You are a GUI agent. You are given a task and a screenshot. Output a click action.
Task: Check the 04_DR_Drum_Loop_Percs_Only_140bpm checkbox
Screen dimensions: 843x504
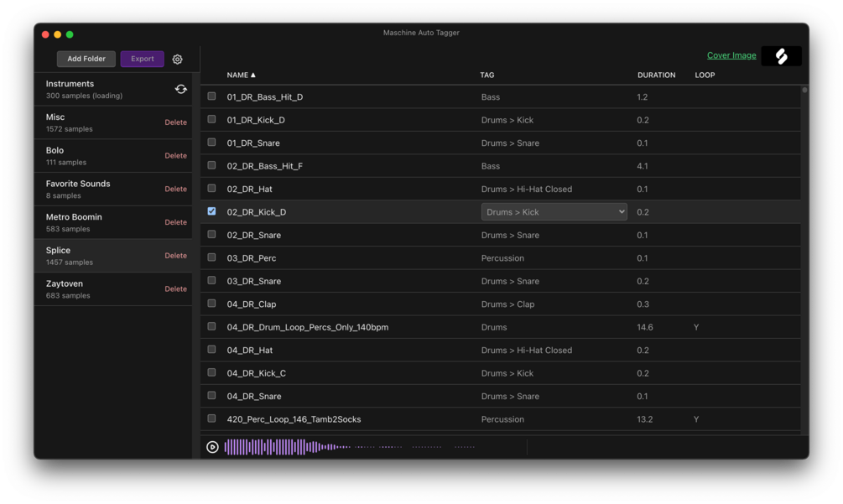[212, 327]
